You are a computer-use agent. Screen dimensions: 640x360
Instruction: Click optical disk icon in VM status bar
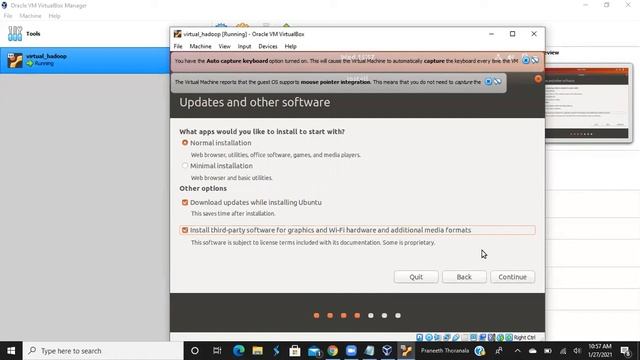click(x=429, y=338)
